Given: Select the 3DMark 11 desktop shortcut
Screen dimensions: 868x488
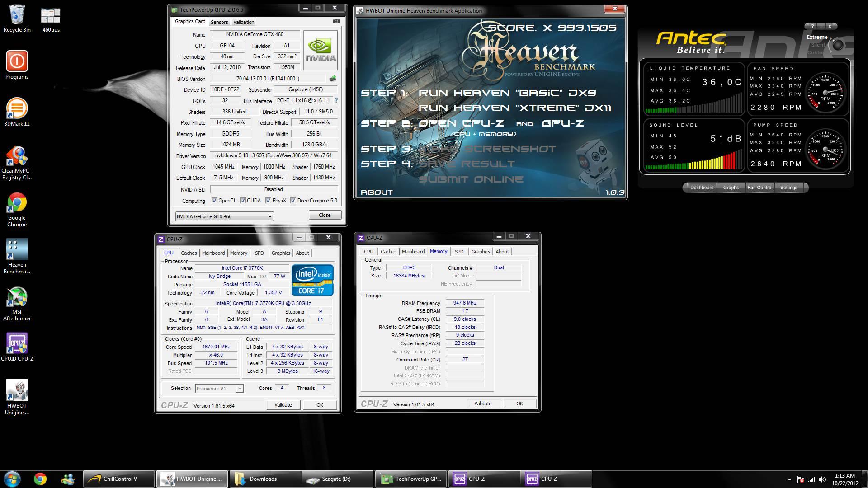Looking at the screenshot, I should 17,113.
